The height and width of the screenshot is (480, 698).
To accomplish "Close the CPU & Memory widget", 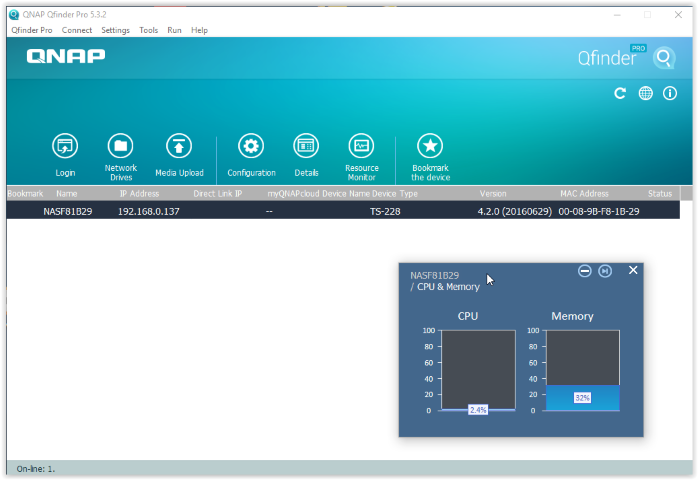I will tap(633, 270).
